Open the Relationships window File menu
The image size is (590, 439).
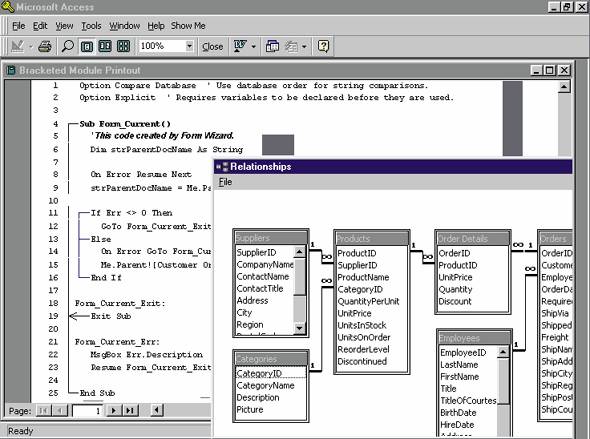(225, 182)
